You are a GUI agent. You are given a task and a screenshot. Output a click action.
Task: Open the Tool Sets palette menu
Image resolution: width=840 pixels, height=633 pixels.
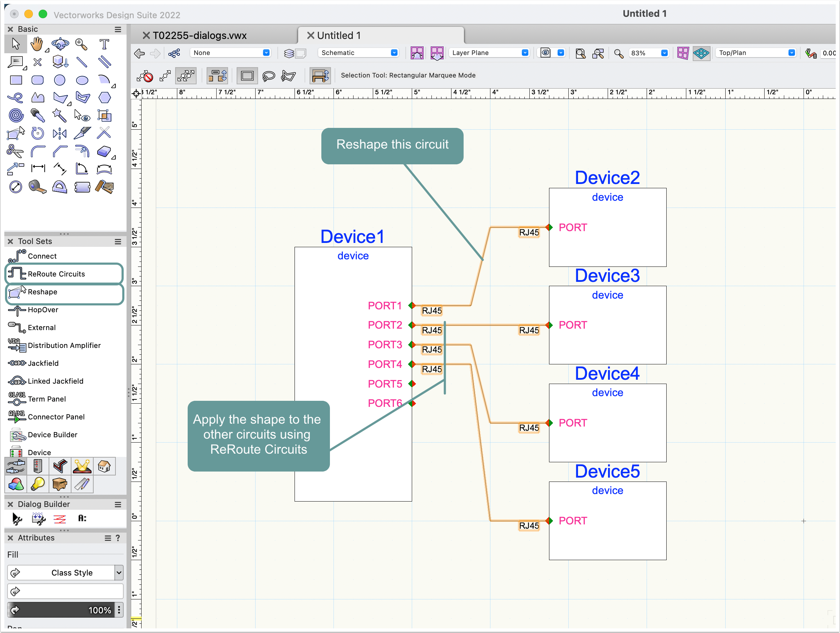(x=118, y=241)
